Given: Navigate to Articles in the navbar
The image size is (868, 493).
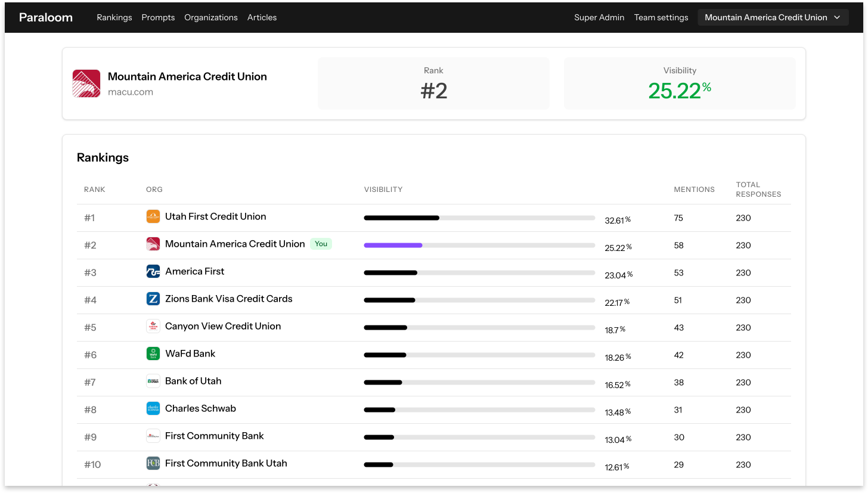Looking at the screenshot, I should click(x=262, y=17).
